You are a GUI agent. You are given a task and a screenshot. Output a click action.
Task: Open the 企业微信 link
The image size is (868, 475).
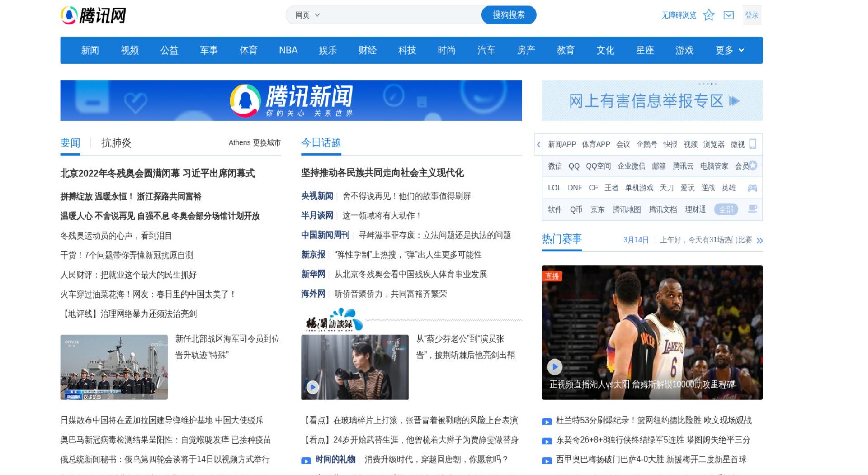631,166
